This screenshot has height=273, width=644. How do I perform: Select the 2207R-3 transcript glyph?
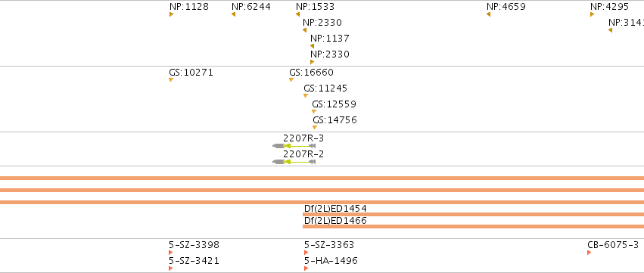coord(294,146)
